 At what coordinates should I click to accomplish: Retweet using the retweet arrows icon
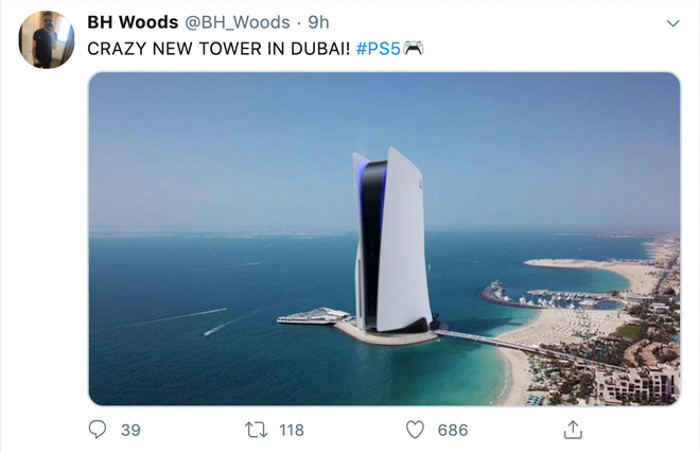point(256,430)
